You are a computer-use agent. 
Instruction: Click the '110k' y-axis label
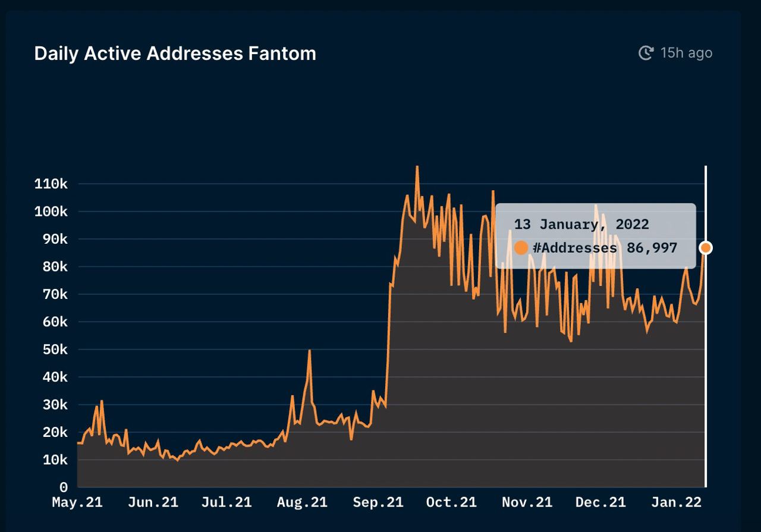coord(51,184)
